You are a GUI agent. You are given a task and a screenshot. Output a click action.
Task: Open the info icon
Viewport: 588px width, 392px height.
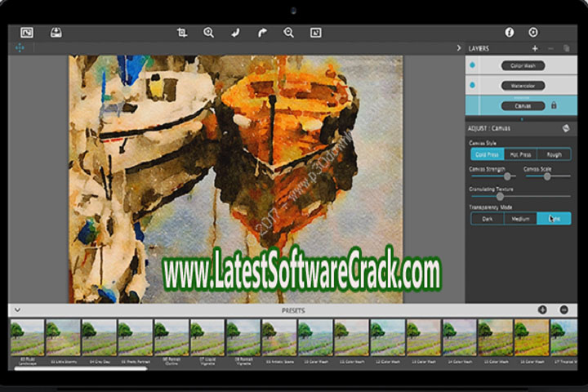[x=510, y=33]
